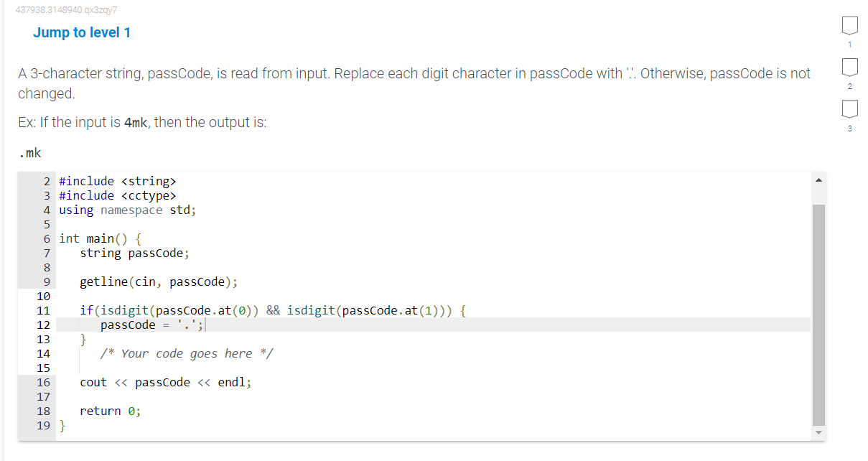
Task: Click line number 14 in the editor gutter
Action: coord(43,353)
